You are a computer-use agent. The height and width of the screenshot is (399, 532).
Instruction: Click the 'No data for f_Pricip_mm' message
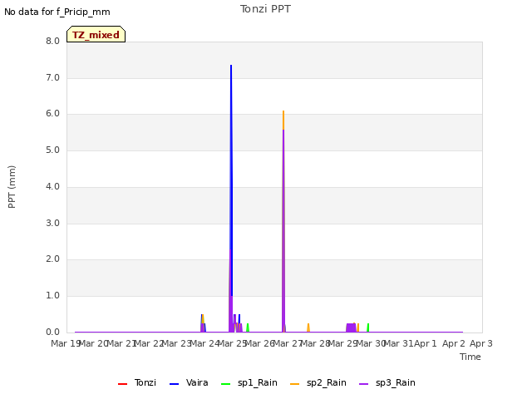(57, 12)
